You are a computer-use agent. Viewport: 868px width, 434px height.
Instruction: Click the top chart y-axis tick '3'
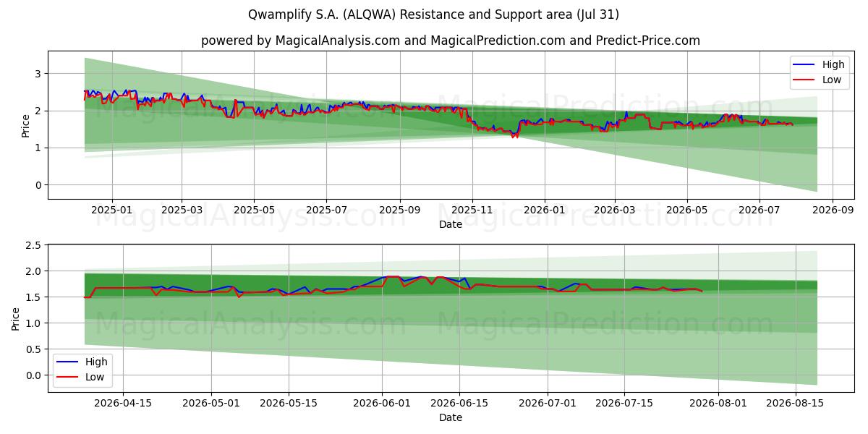(x=39, y=74)
